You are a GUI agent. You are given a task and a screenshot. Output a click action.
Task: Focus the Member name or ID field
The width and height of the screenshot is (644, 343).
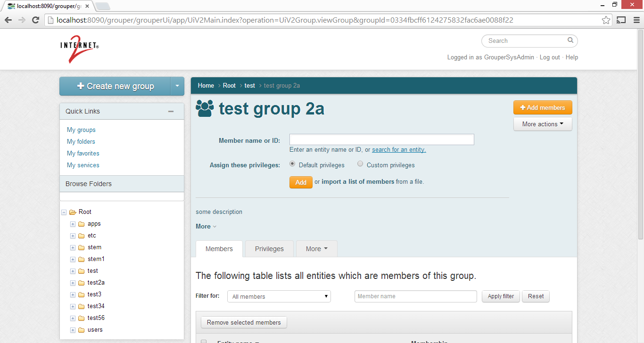[x=381, y=139]
